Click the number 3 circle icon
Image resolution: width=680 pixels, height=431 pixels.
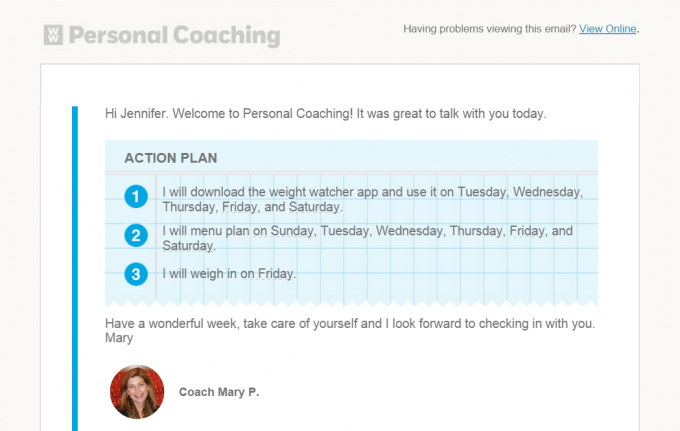click(x=136, y=274)
